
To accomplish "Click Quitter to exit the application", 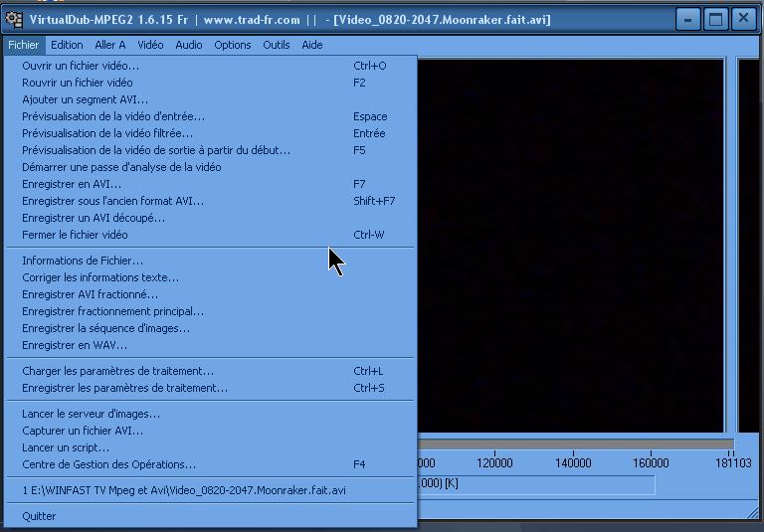I will point(39,516).
